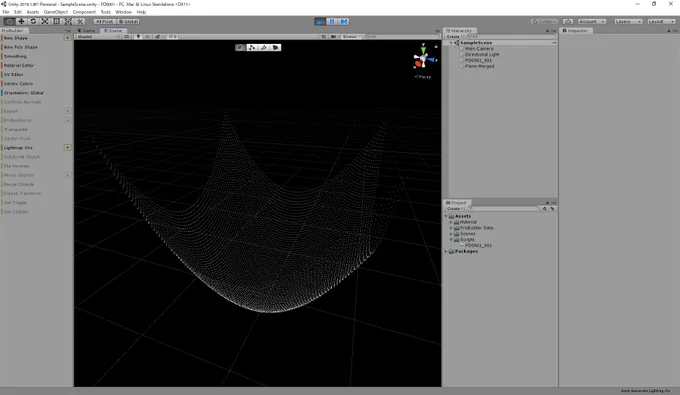Viewport: 680px width, 395px height.
Task: Click New Shape in ProBuilder panel
Action: (16, 38)
